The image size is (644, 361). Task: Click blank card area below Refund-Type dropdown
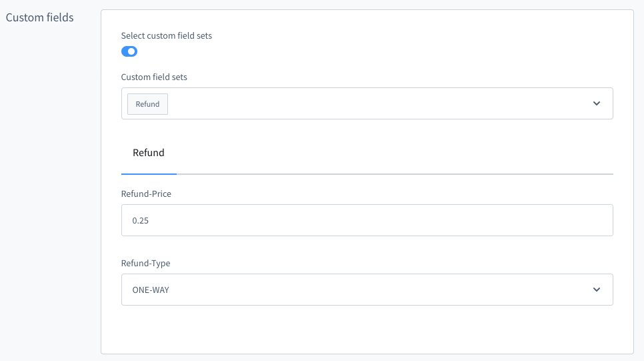point(367,330)
